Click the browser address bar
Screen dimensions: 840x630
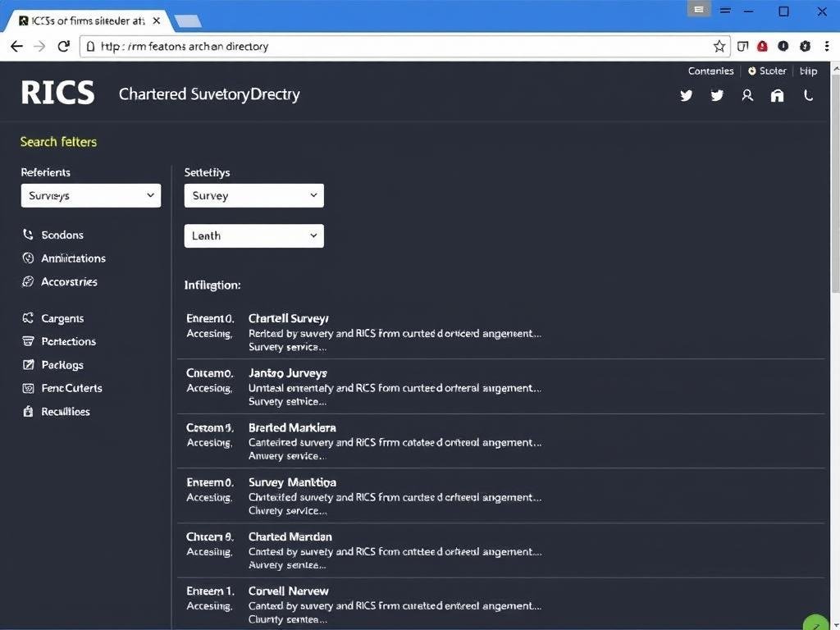405,47
